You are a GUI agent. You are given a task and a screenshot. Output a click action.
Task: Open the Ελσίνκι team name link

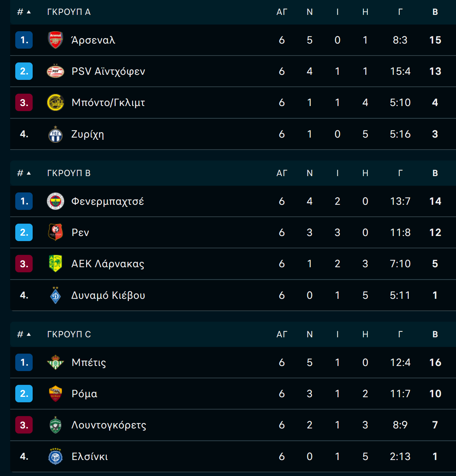coord(90,456)
